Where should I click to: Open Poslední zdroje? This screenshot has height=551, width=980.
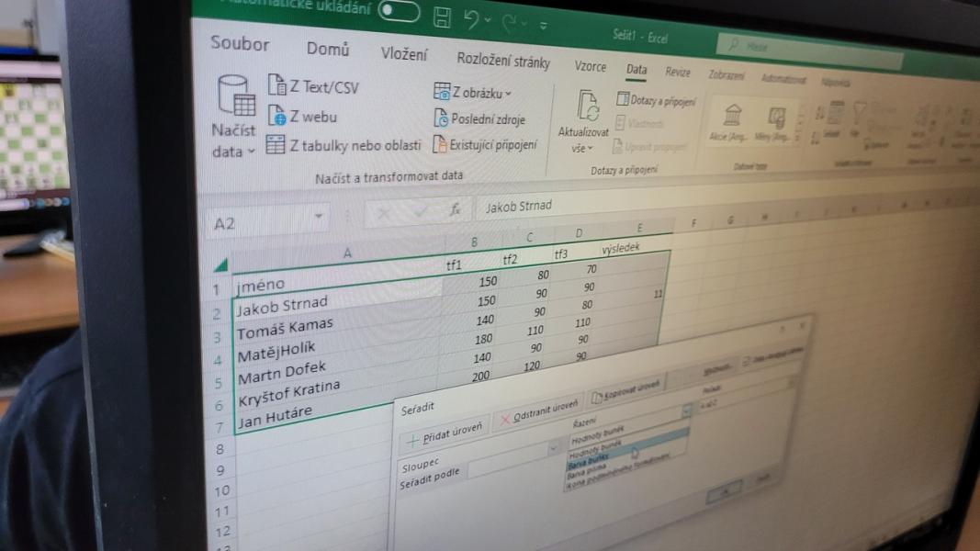[x=484, y=118]
